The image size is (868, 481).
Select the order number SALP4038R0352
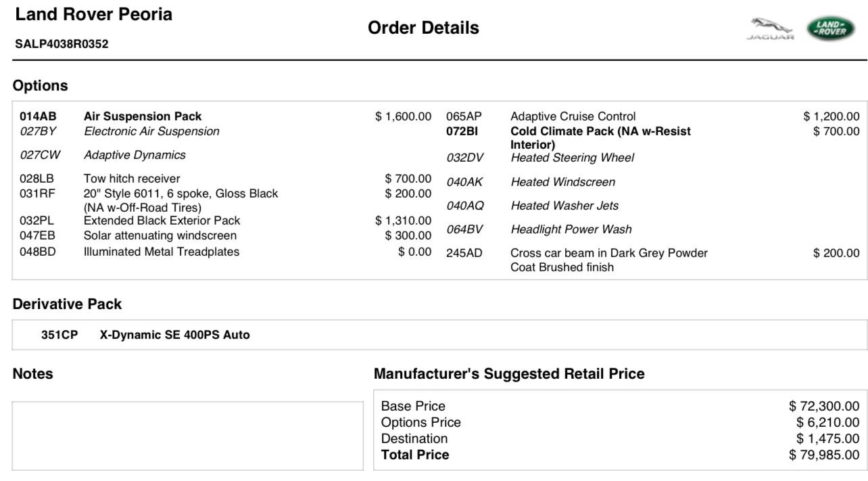coord(62,44)
